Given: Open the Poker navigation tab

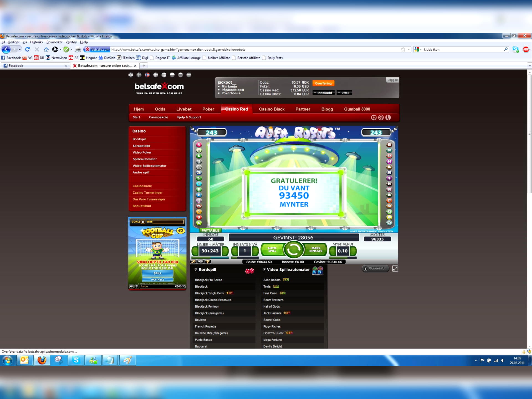Looking at the screenshot, I should (x=208, y=109).
